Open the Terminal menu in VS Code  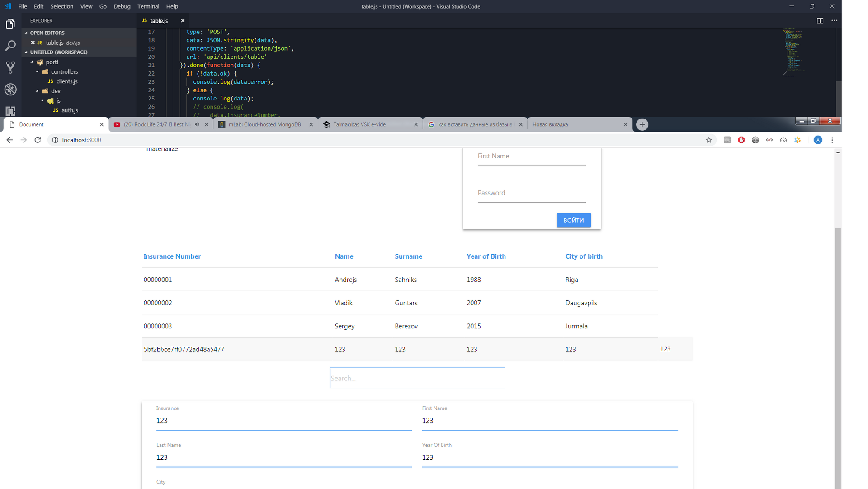[x=148, y=6]
